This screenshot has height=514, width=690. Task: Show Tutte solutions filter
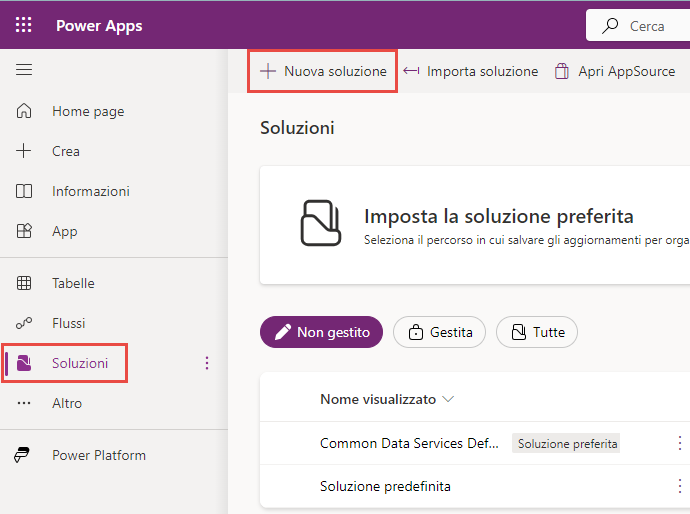coord(537,332)
